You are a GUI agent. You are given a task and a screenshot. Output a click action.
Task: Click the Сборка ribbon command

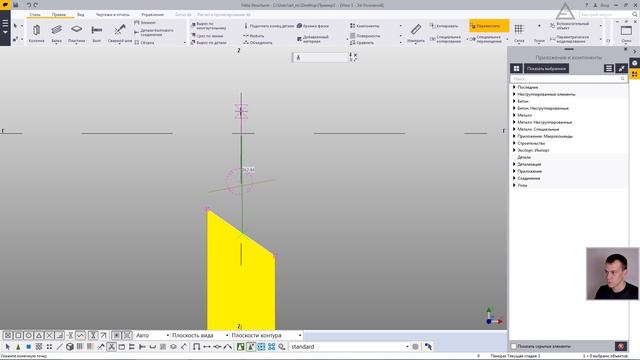point(144,42)
